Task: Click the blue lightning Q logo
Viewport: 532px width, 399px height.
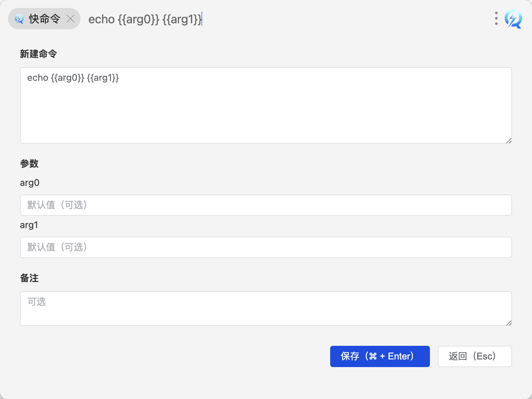Action: [x=513, y=19]
